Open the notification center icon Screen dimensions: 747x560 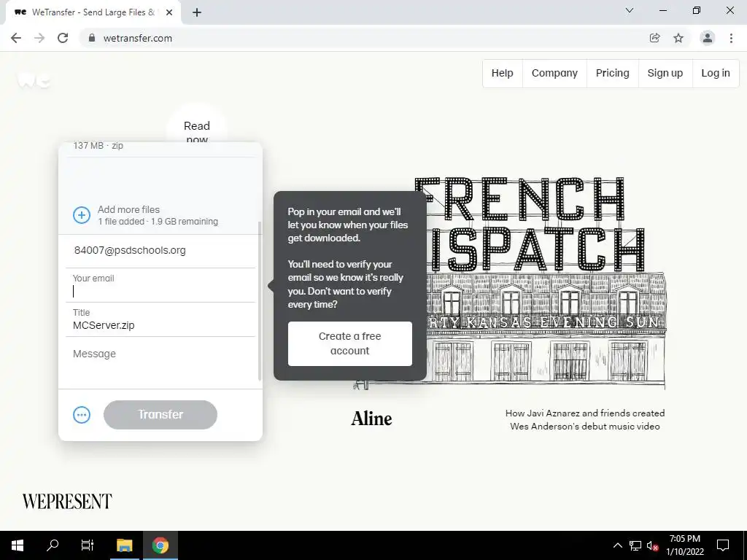coord(723,545)
